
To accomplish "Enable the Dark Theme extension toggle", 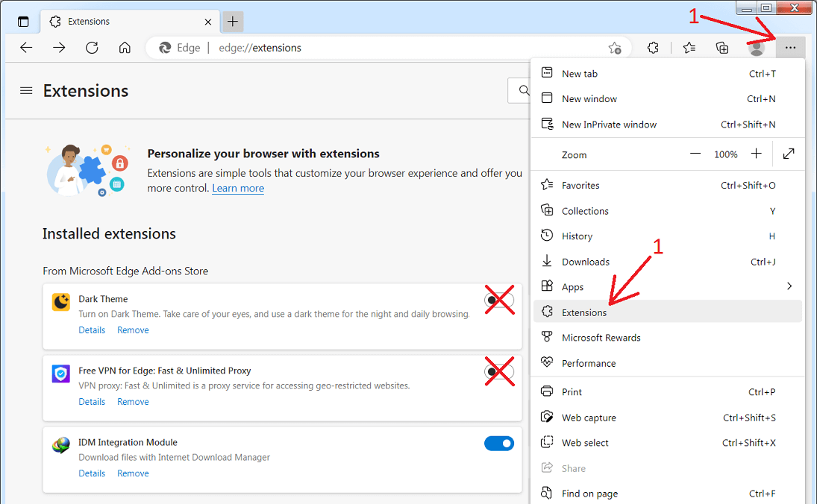I will tap(498, 300).
